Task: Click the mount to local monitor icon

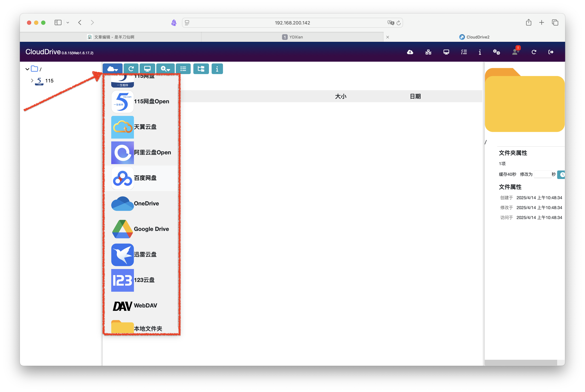Action: pyautogui.click(x=147, y=69)
